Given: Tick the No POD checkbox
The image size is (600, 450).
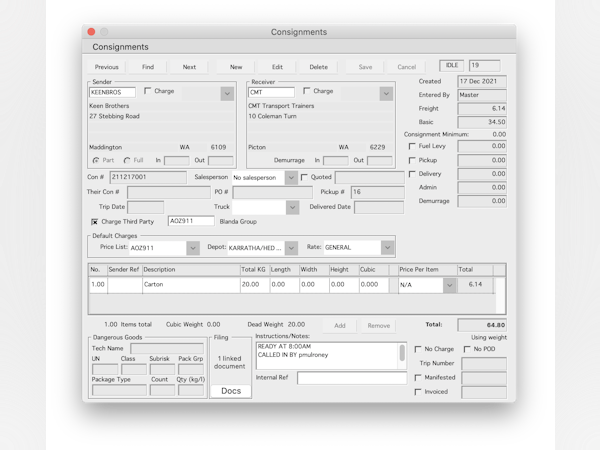Looking at the screenshot, I should coord(467,349).
